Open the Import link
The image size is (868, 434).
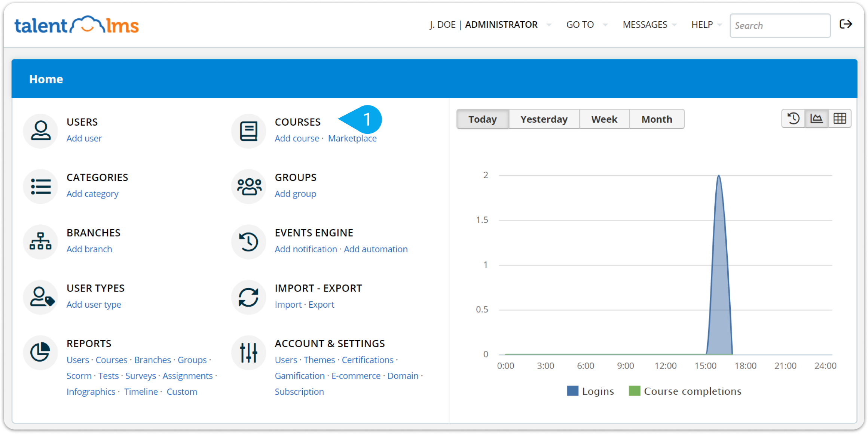click(288, 304)
